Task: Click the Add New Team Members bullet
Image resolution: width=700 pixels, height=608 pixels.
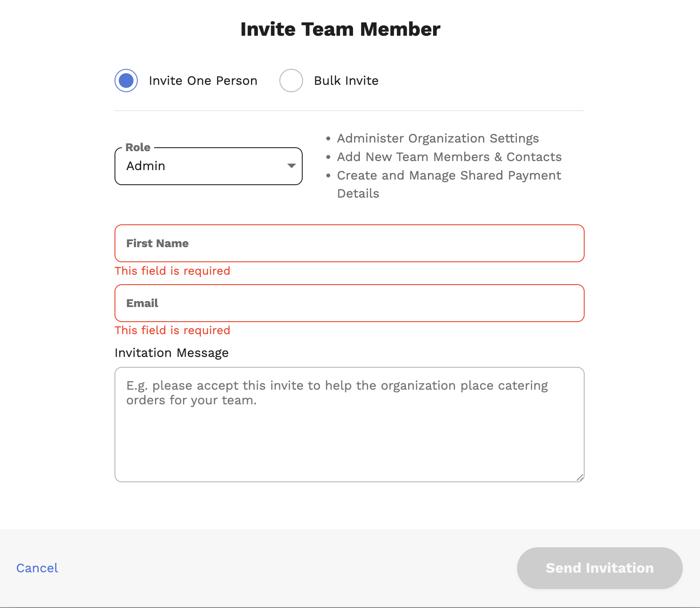Action: pos(449,157)
